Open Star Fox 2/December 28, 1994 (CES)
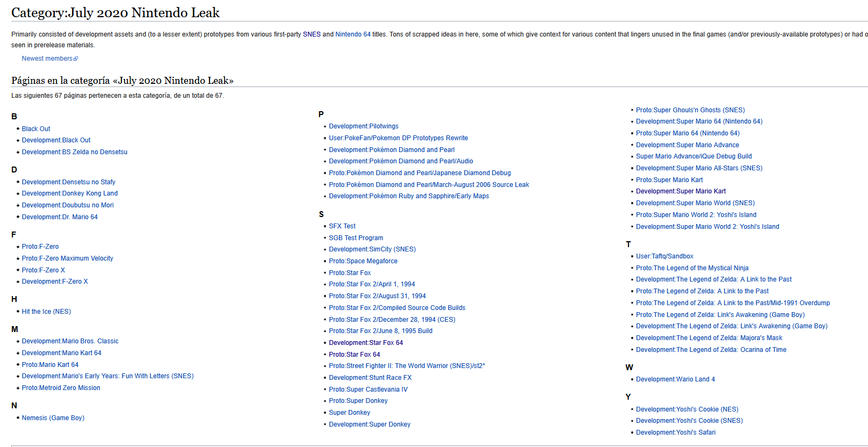Viewport: 868px width, 447px height. click(392, 320)
